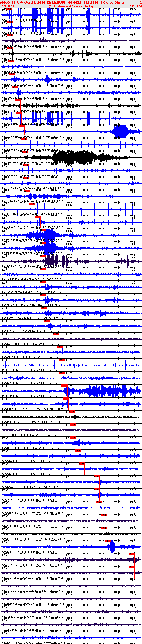Select the PB.B926.EHZ station label
The height and width of the screenshot is (644, 142).
click(10, 370)
